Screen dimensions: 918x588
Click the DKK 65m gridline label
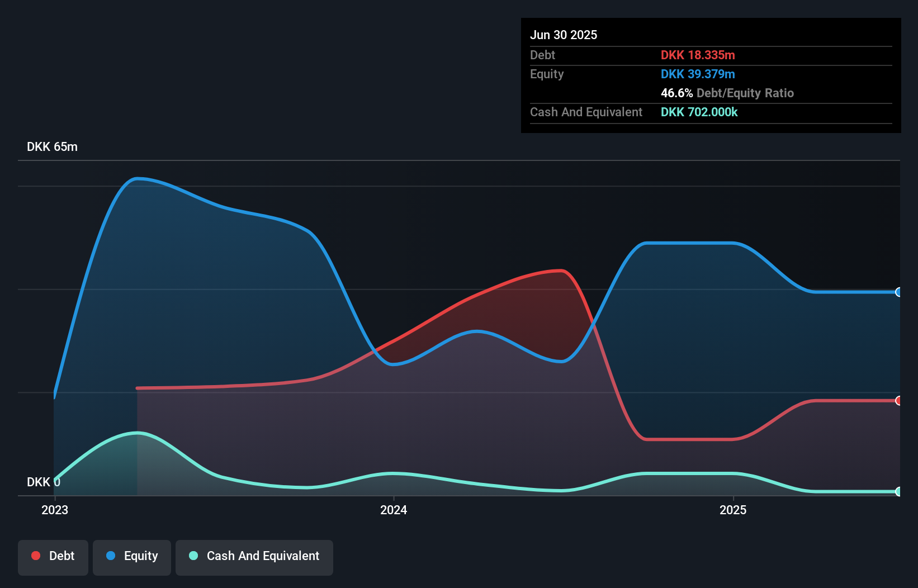tap(53, 146)
